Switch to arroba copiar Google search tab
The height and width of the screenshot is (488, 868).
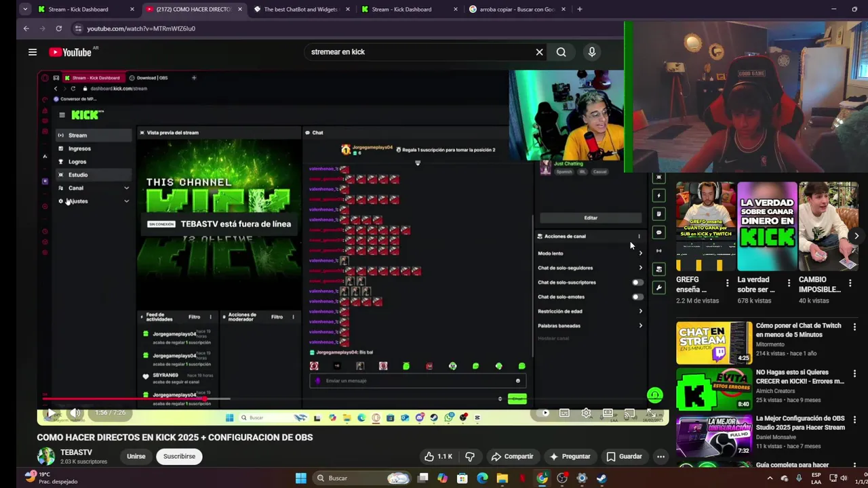518,9
